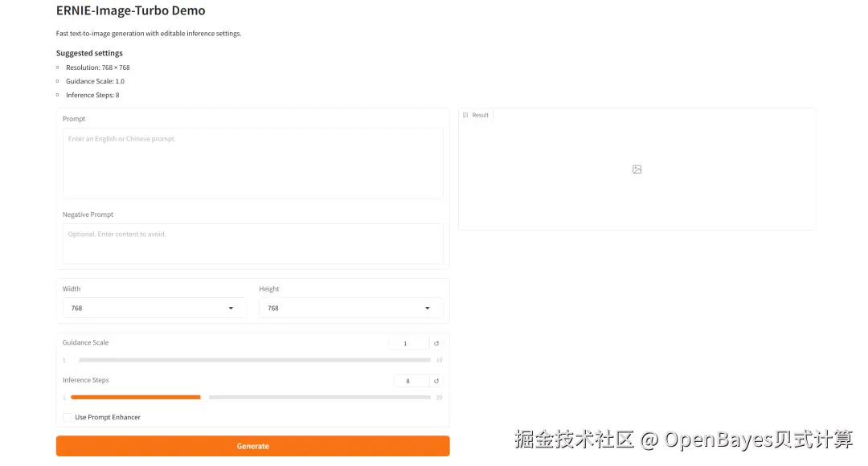Click into the Prompt text box
This screenshot has height=466, width=868.
click(x=252, y=163)
